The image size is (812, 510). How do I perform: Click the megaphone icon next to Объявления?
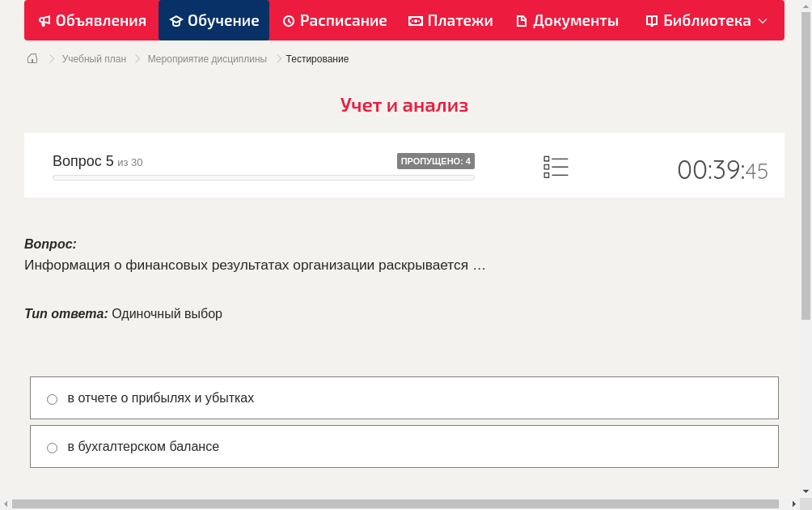(x=44, y=20)
